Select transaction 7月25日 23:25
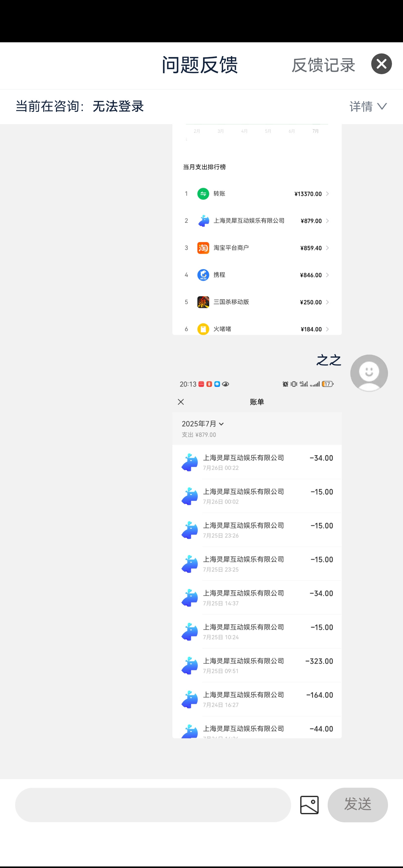Screen dimensions: 403x868 coord(257,564)
